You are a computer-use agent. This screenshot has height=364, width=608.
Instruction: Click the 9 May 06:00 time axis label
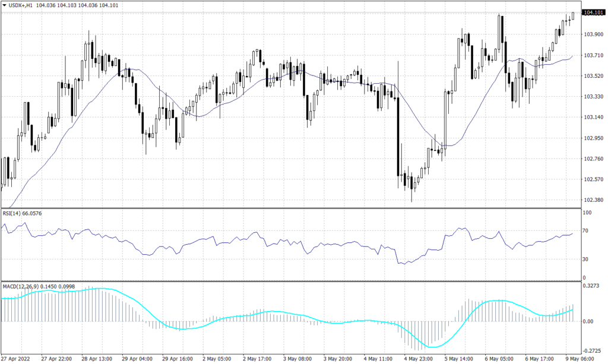coord(580,359)
